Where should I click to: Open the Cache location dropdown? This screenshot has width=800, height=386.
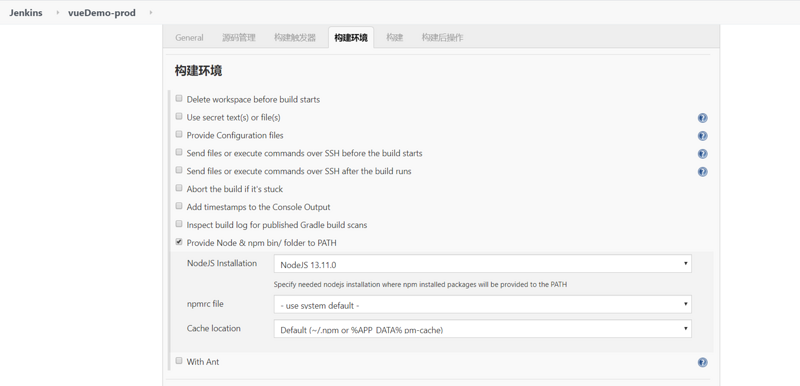483,329
